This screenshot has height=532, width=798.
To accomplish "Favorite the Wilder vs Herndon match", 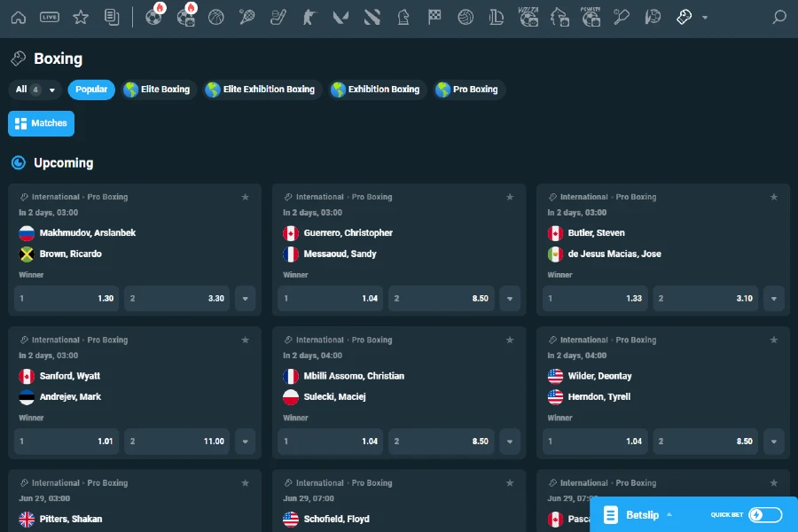I will pos(774,340).
